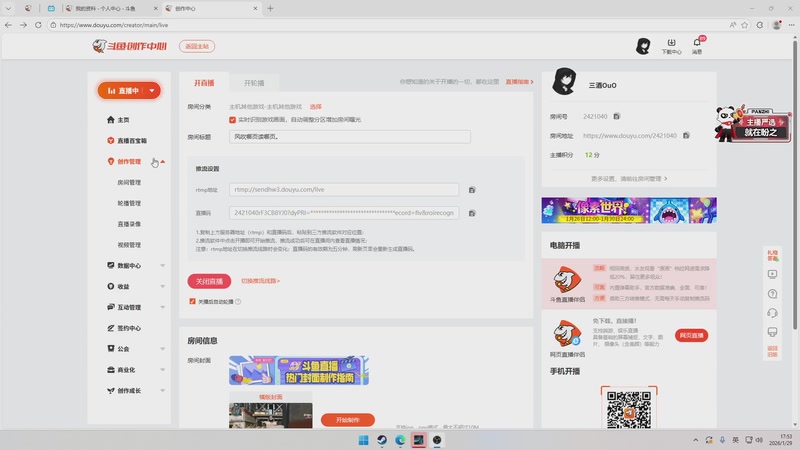The image size is (800, 450).
Task: Expand the 互动管理 sidebar section
Action: point(163,307)
